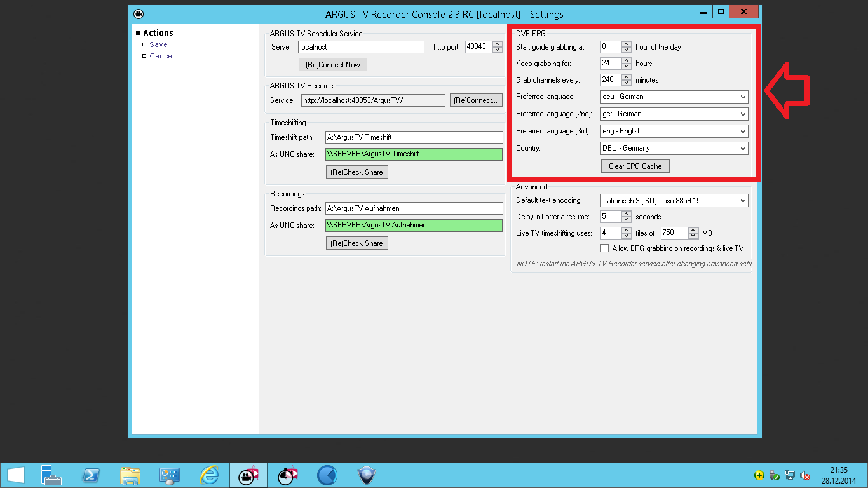This screenshot has width=868, height=488.
Task: Increase start guide grabbing hour
Action: coord(627,44)
